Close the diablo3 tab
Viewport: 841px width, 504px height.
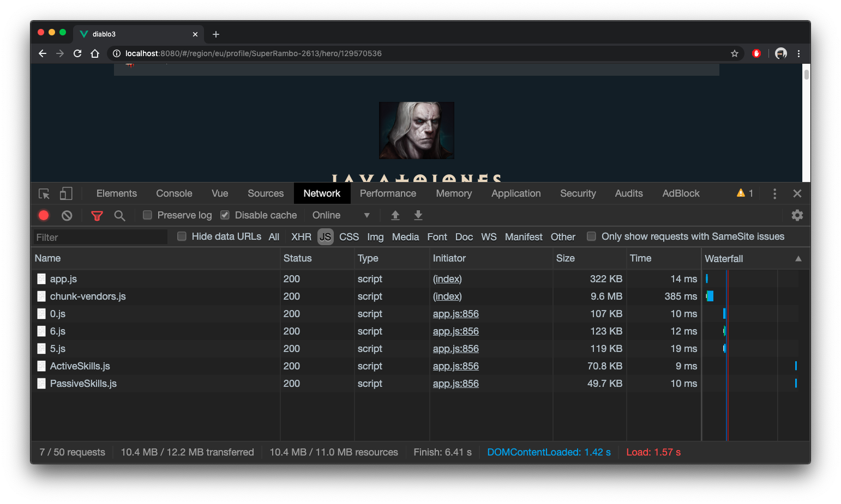(x=195, y=34)
